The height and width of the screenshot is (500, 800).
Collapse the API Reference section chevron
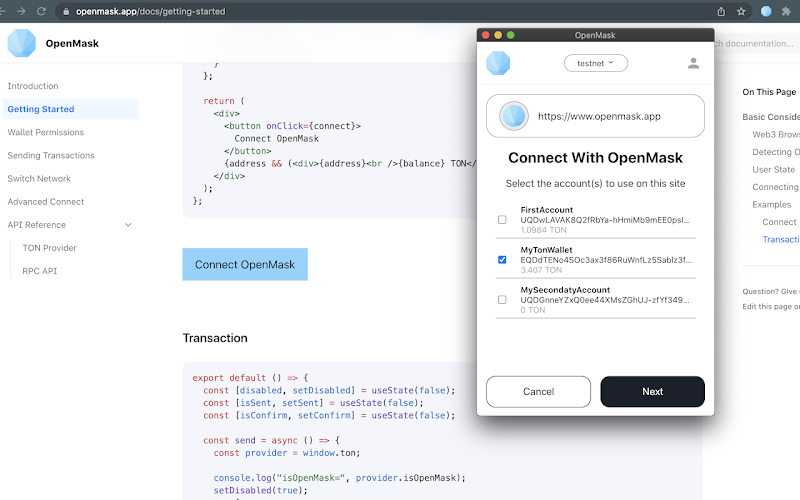pyautogui.click(x=128, y=225)
